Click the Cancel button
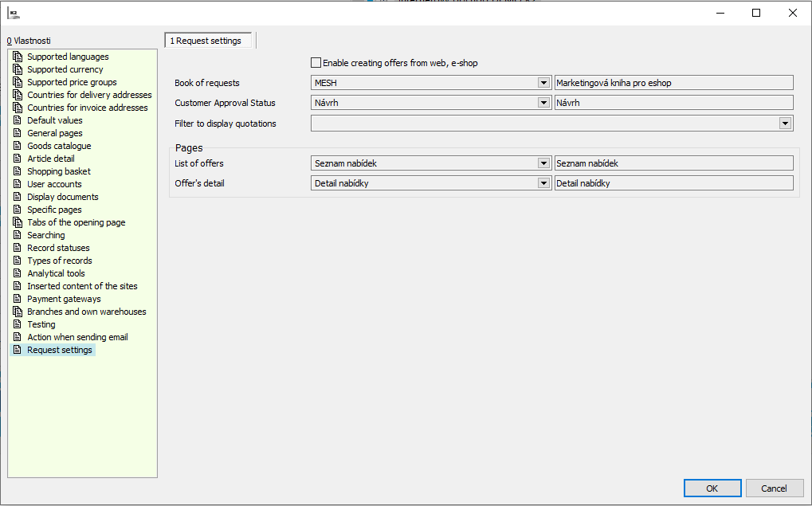 pos(774,488)
